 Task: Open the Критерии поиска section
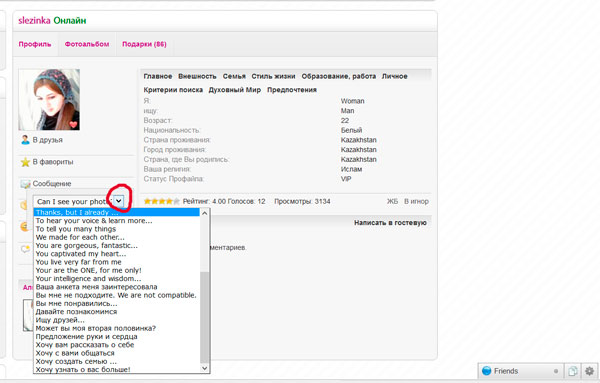coord(173,90)
